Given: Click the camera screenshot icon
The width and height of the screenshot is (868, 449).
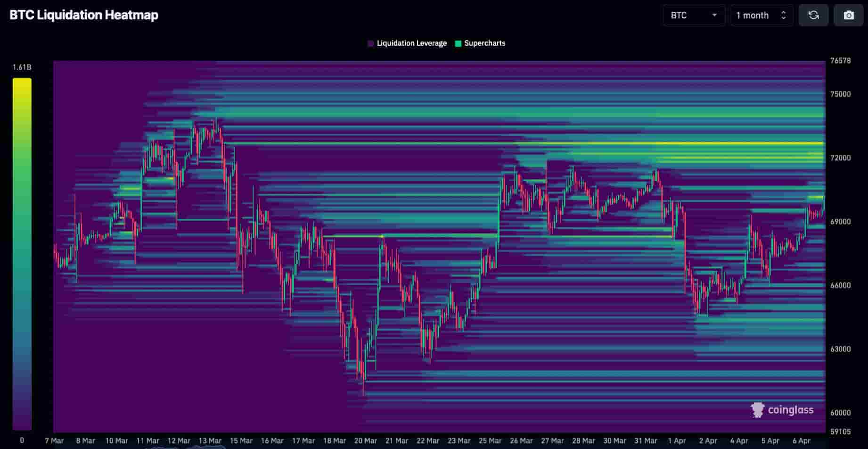Looking at the screenshot, I should (848, 15).
